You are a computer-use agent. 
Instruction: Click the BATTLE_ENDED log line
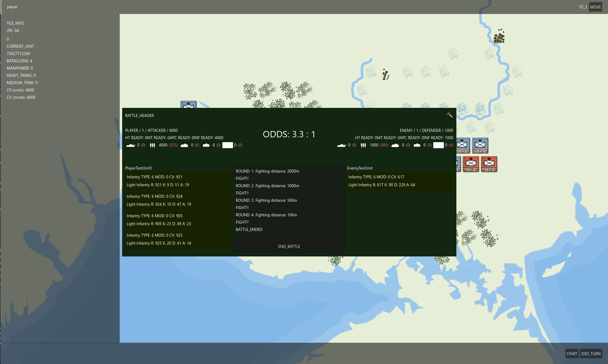point(249,229)
